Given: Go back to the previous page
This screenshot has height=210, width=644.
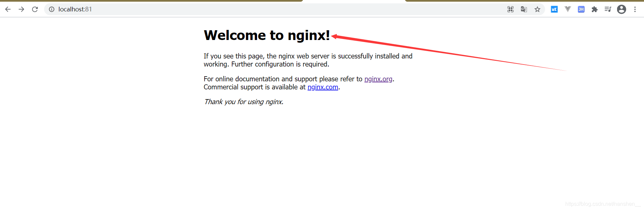Looking at the screenshot, I should [8, 9].
